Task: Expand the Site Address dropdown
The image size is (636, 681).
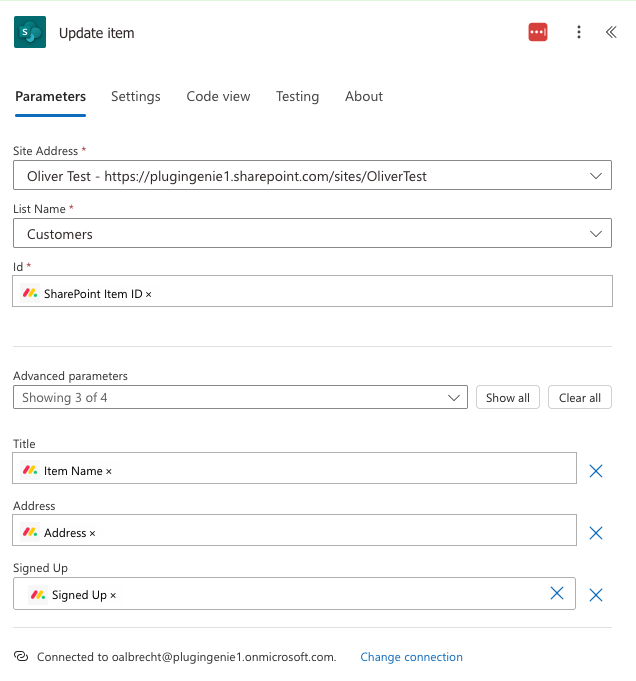Action: click(x=312, y=175)
